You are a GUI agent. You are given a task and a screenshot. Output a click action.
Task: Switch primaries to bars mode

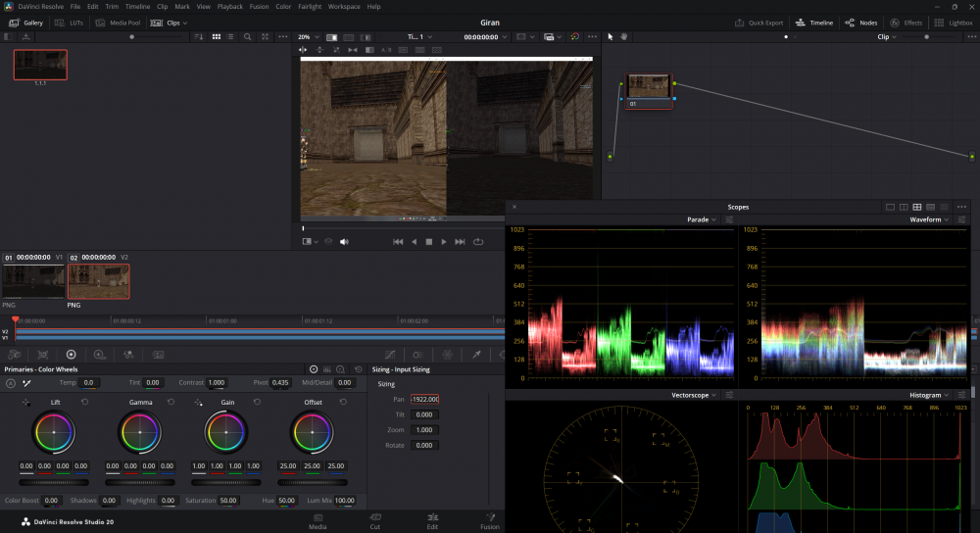[327, 369]
